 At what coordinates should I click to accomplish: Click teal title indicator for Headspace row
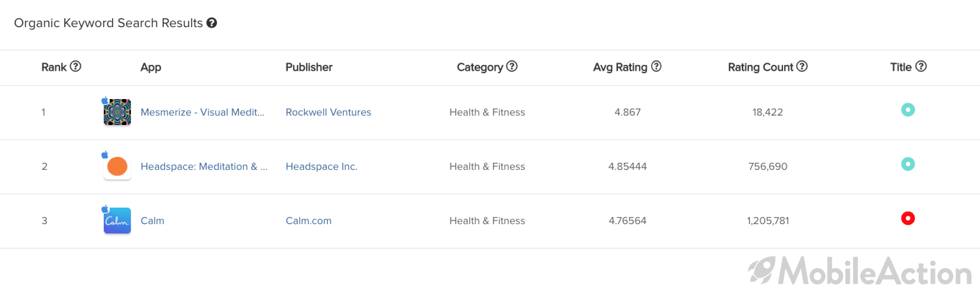coord(908,164)
